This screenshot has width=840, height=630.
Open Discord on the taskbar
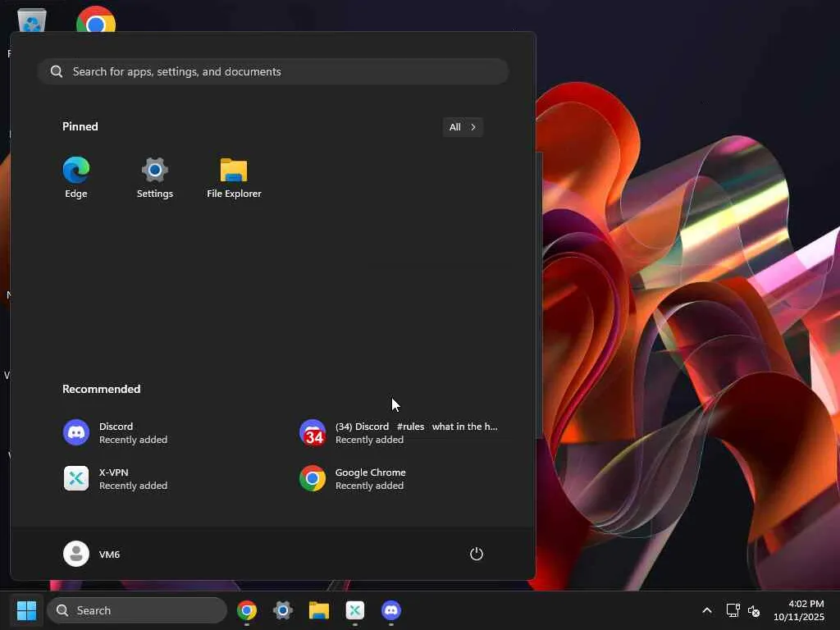point(391,610)
